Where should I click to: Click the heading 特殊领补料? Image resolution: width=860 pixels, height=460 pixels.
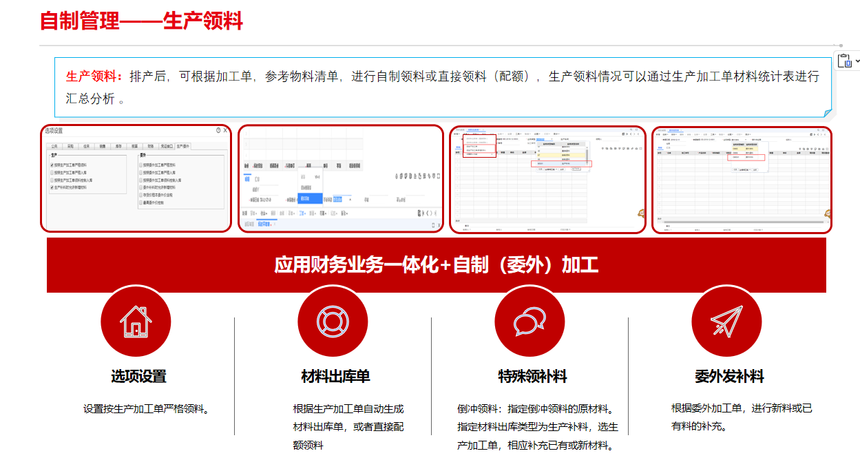(532, 377)
